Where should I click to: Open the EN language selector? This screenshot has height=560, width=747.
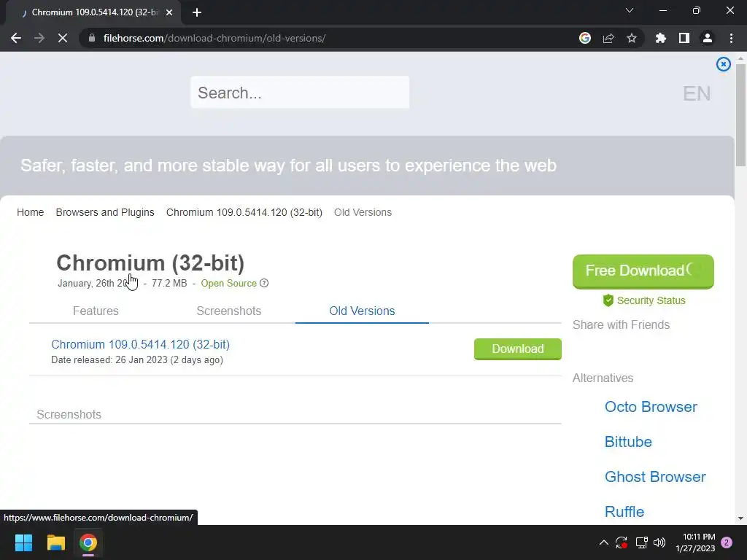697,93
